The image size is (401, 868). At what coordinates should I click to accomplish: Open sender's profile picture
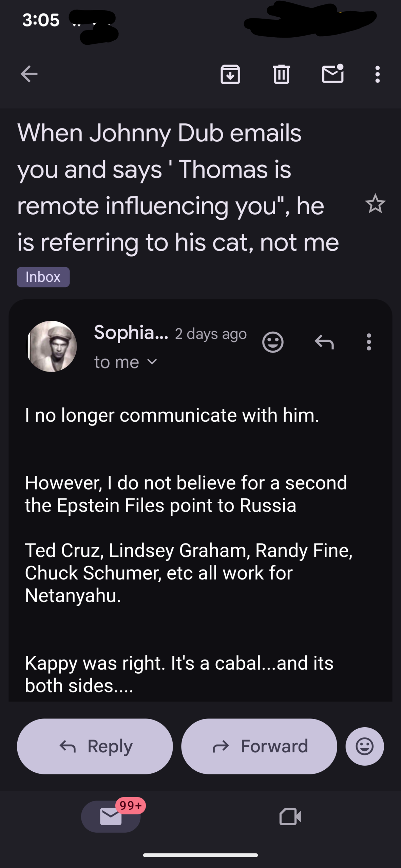(x=52, y=346)
